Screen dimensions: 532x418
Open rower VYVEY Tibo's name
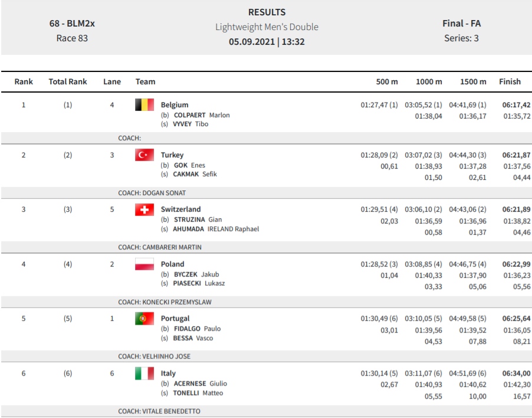(191, 124)
